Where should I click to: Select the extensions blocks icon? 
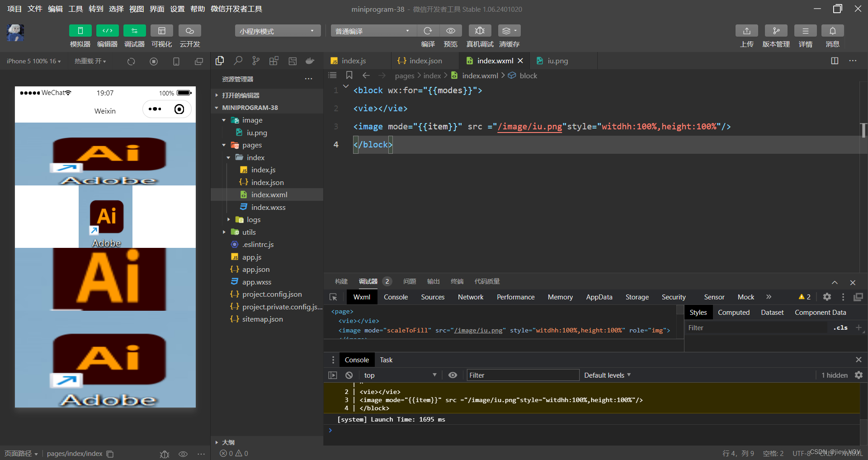tap(274, 61)
